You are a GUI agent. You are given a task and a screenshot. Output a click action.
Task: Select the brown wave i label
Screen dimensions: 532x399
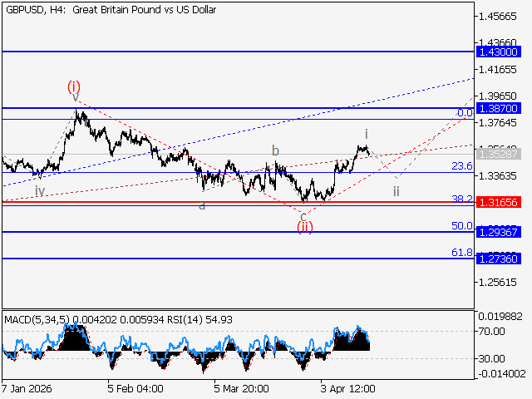[366, 133]
